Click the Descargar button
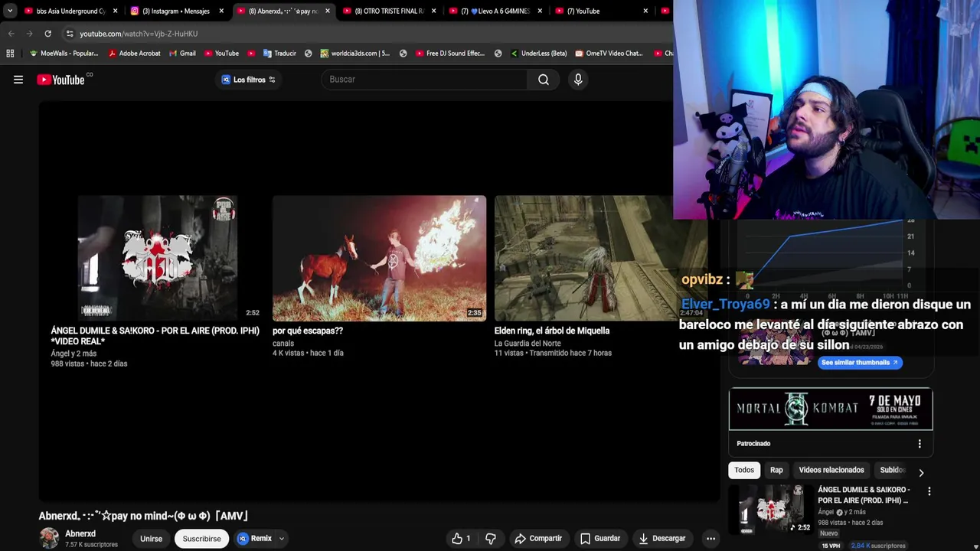The image size is (980, 551). point(662,539)
